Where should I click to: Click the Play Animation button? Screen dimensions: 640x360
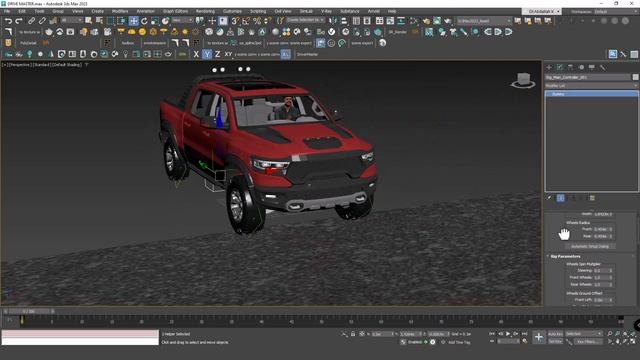[508, 334]
